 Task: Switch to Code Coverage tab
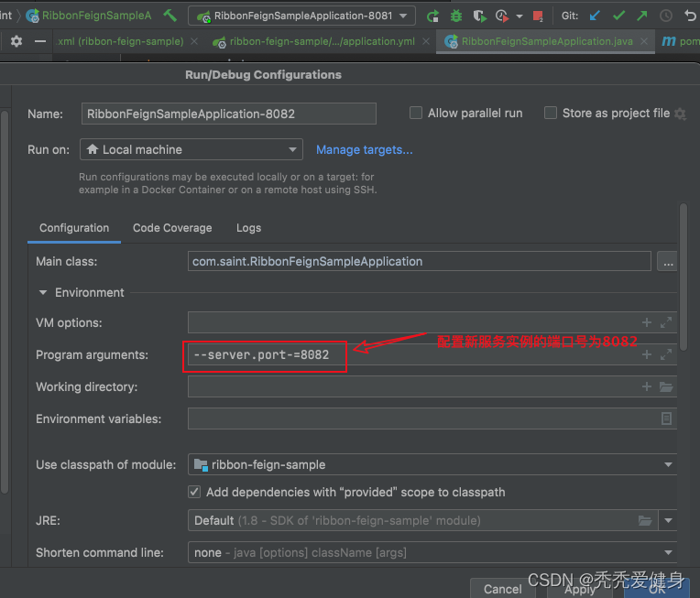tap(172, 228)
